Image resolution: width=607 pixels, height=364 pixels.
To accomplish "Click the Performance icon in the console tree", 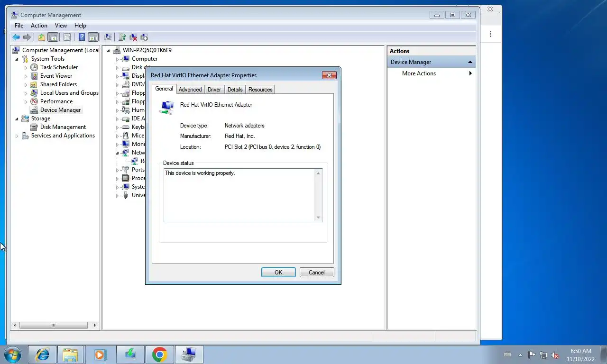I will pos(34,101).
